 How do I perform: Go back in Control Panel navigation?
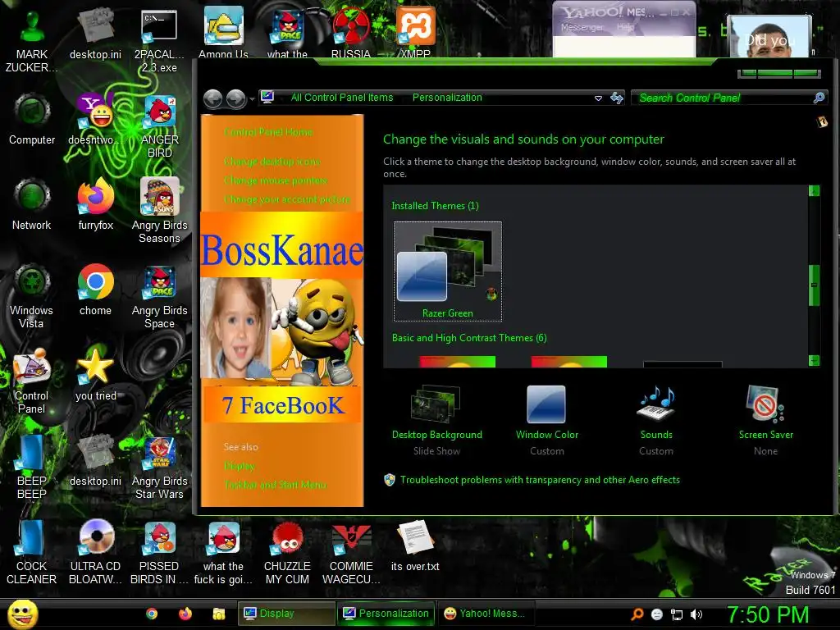pyautogui.click(x=213, y=98)
